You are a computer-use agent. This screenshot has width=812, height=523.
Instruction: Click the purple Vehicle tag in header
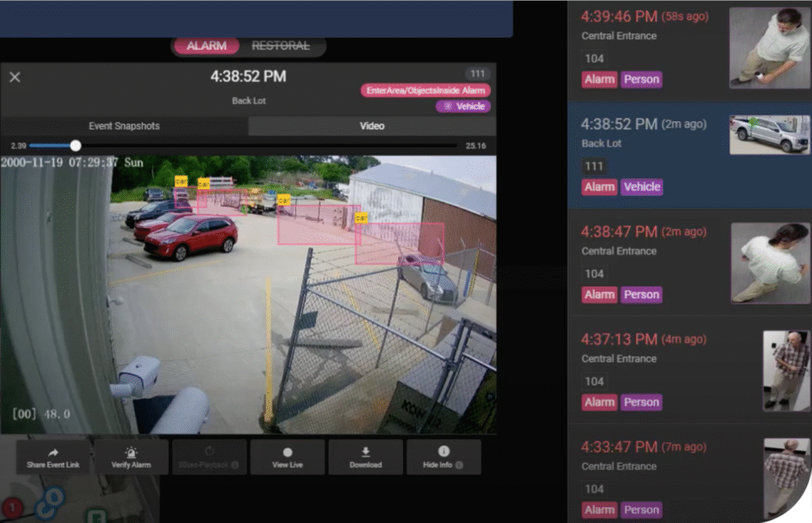(463, 106)
